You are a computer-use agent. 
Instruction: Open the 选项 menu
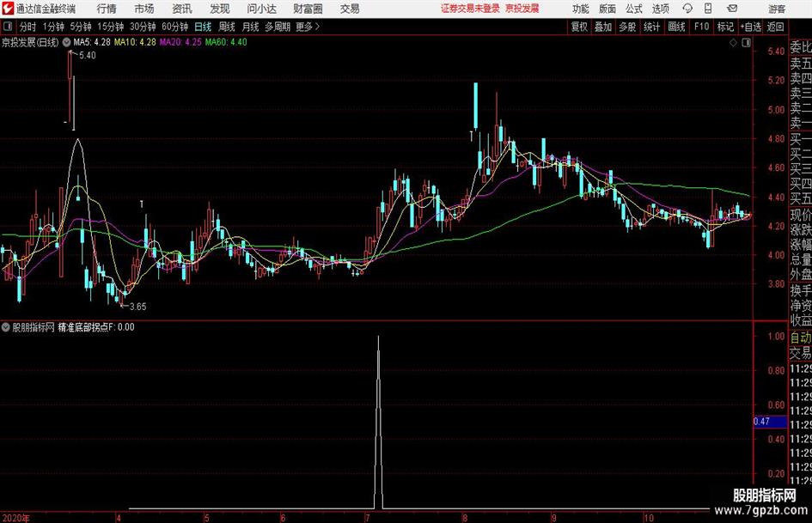tap(660, 9)
